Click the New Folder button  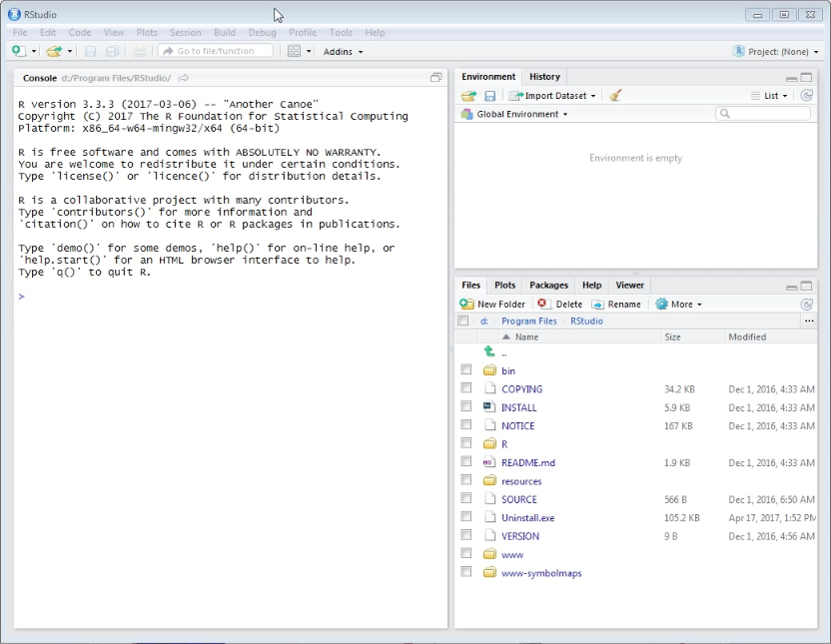[492, 304]
